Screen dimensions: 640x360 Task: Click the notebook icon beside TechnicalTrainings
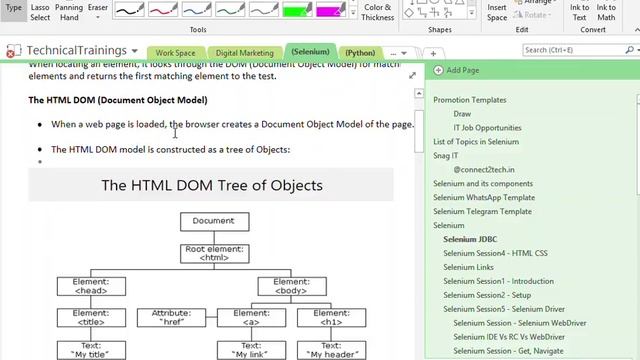(13, 51)
